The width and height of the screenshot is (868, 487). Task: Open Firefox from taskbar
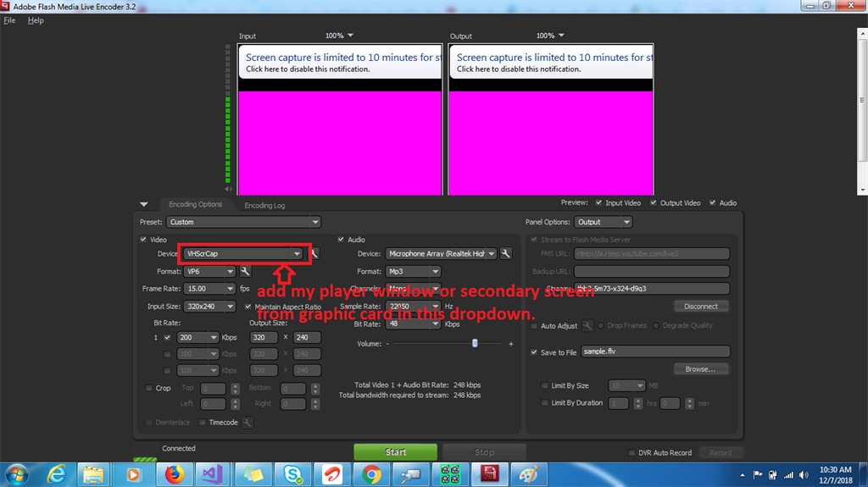[174, 474]
